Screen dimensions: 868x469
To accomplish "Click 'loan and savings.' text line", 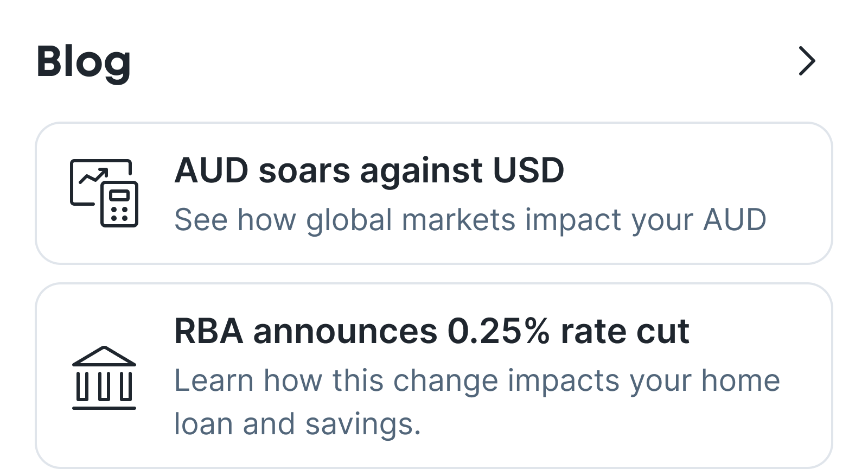I will click(297, 424).
